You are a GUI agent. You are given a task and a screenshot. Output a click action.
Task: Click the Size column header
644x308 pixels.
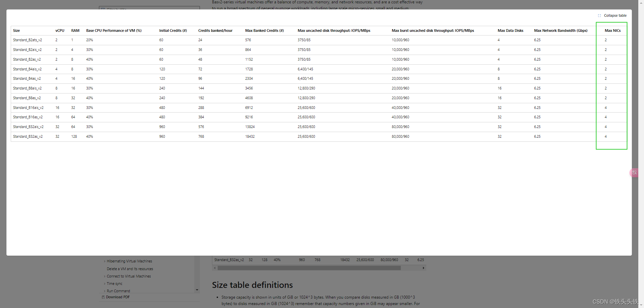[16, 30]
